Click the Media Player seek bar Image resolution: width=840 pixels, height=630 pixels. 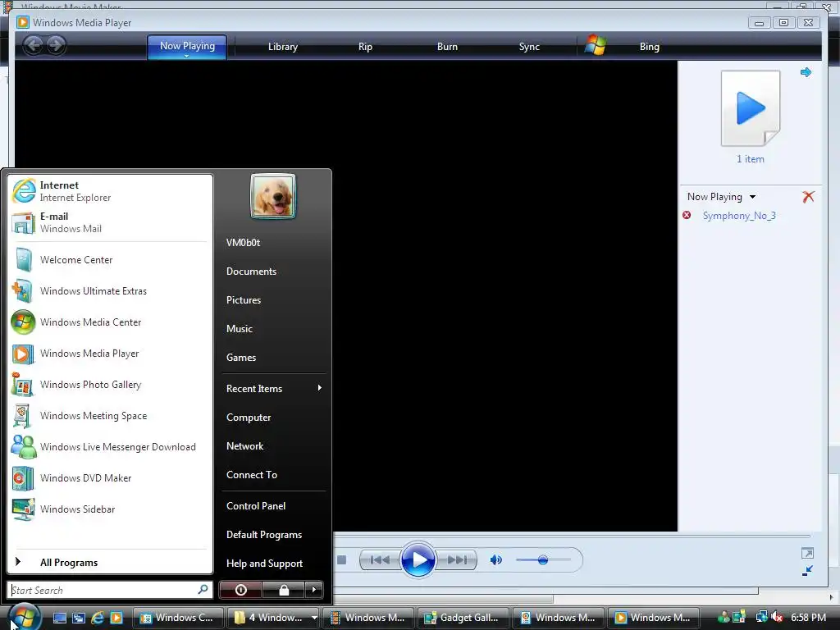click(x=572, y=535)
